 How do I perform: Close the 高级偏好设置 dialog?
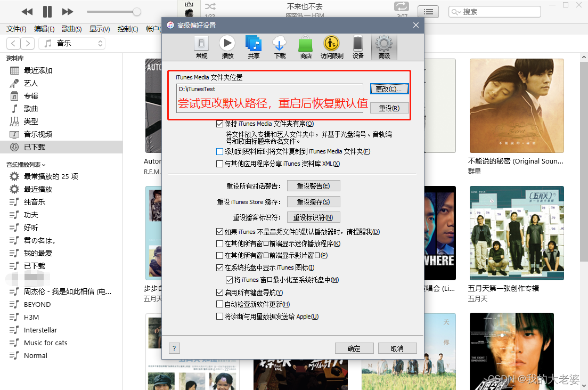pyautogui.click(x=416, y=25)
